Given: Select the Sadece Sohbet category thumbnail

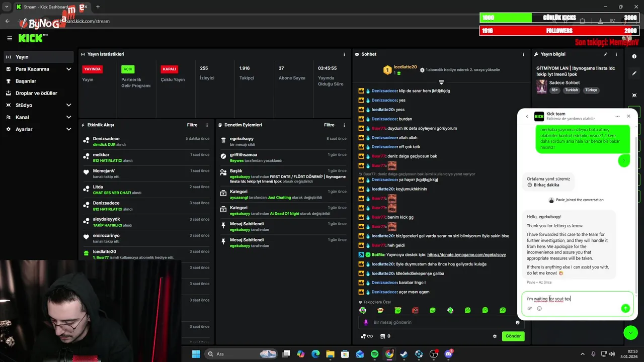Looking at the screenshot, I should tap(541, 86).
